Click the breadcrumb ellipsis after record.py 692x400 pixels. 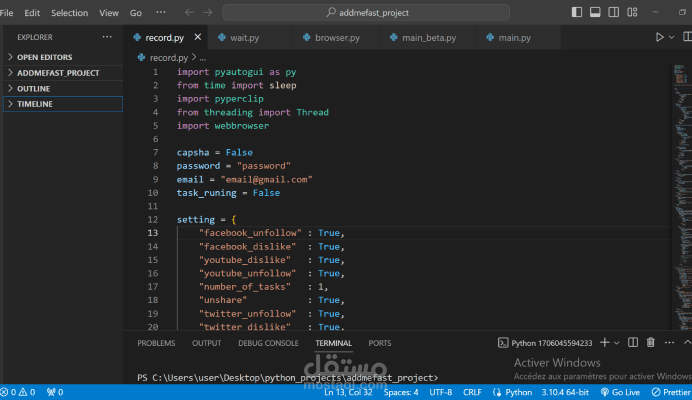(203, 58)
